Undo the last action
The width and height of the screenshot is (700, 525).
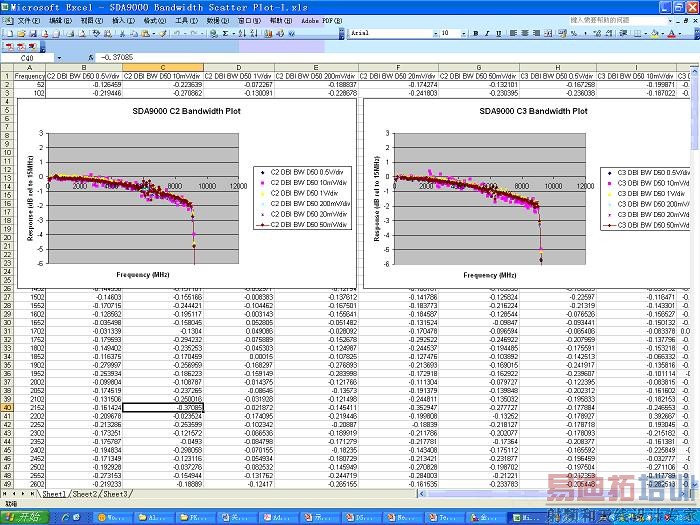click(177, 33)
